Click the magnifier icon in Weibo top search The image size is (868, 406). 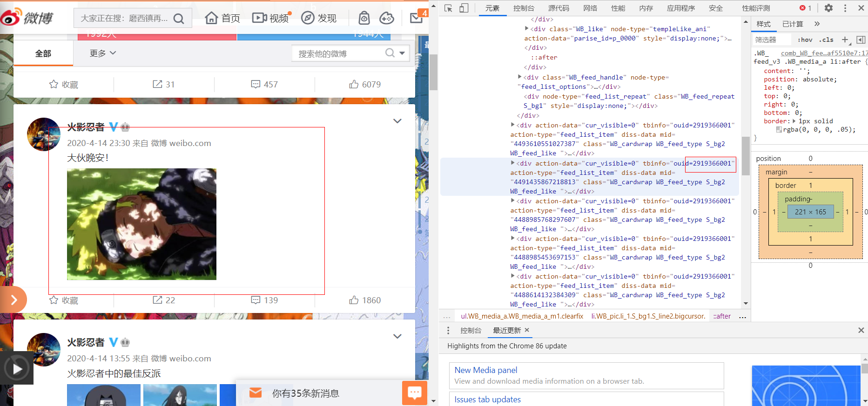click(x=179, y=19)
